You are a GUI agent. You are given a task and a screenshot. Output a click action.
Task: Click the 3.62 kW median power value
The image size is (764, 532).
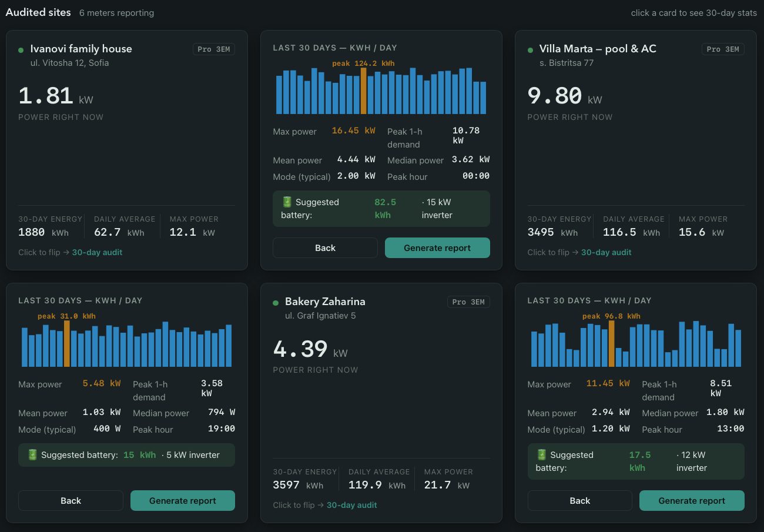tap(471, 159)
